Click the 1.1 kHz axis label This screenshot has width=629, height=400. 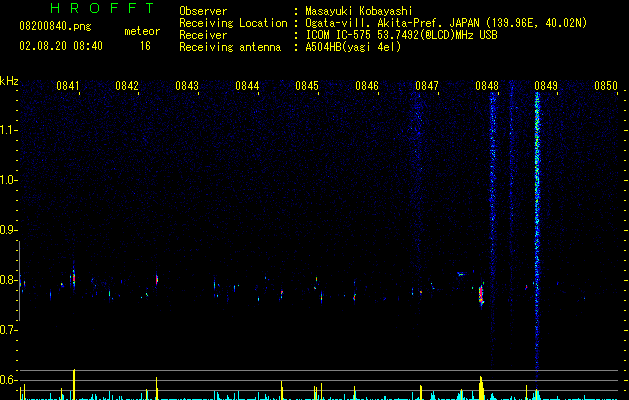pyautogui.click(x=8, y=130)
